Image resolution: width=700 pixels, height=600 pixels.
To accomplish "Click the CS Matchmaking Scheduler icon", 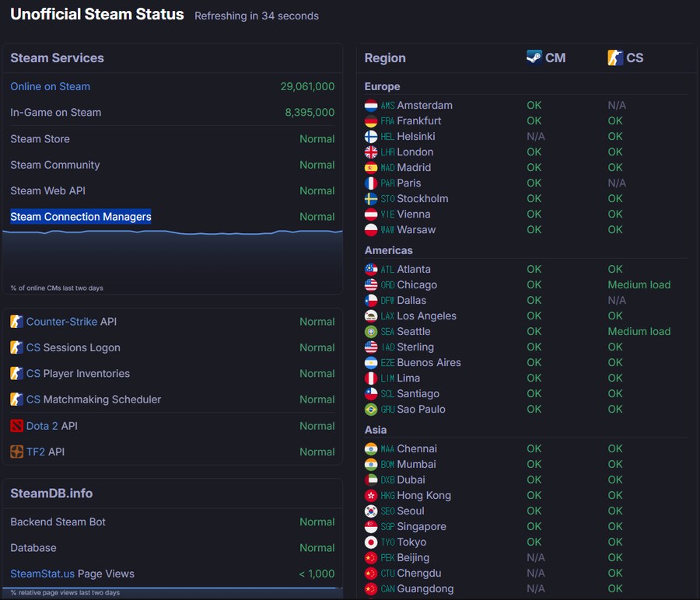I will point(17,399).
